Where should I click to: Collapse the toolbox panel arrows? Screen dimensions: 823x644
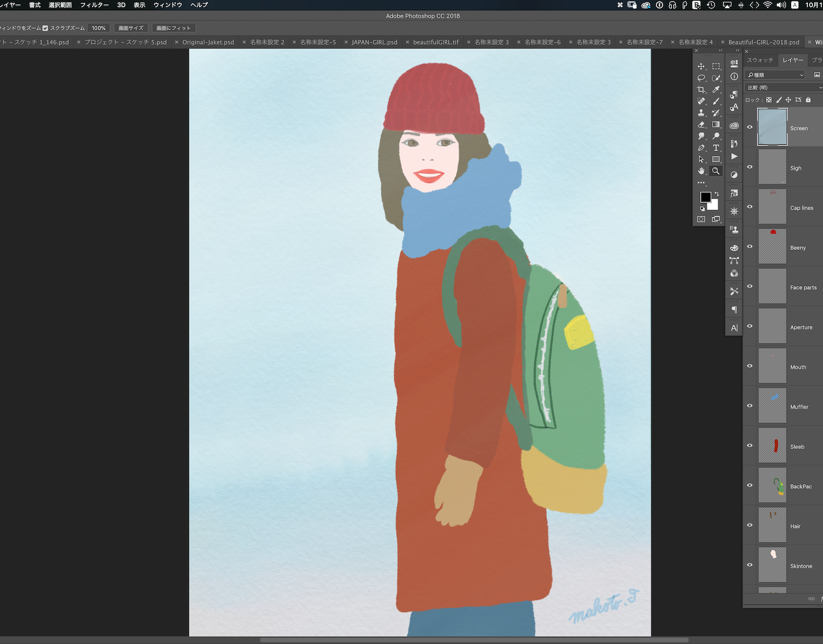coord(720,51)
